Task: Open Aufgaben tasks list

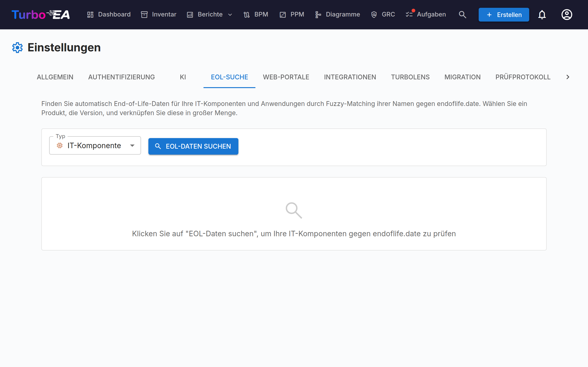Action: click(426, 14)
